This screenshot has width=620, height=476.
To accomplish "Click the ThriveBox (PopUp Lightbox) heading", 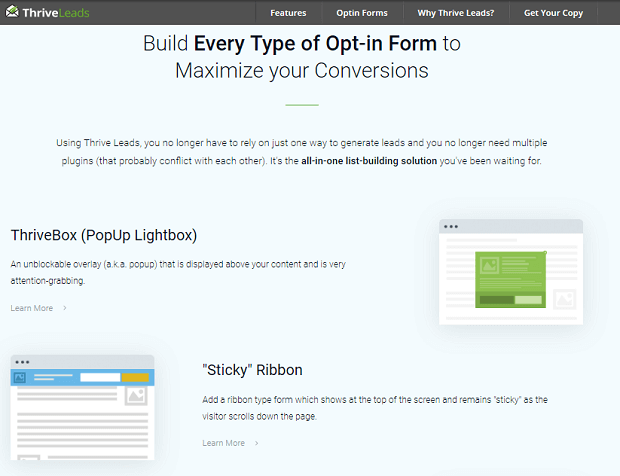I will coord(104,235).
